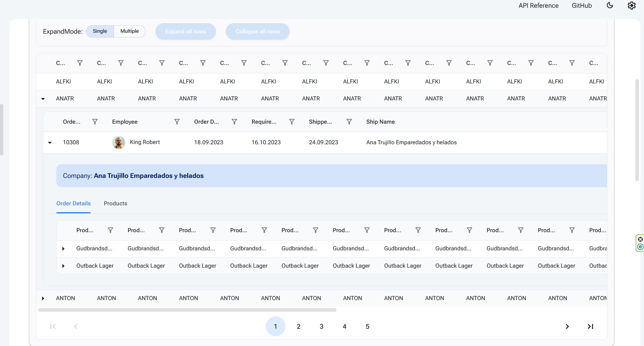
Task: Click filter icon for Shipped date column
Action: point(349,122)
